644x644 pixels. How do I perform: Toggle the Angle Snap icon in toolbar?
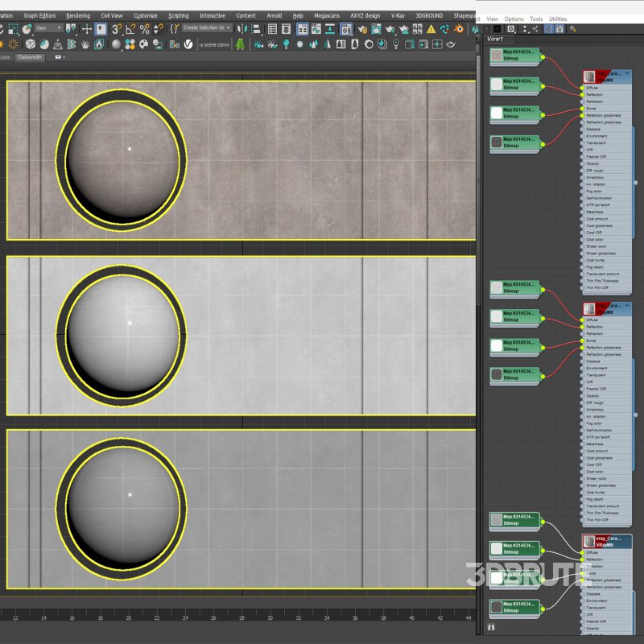click(x=130, y=28)
